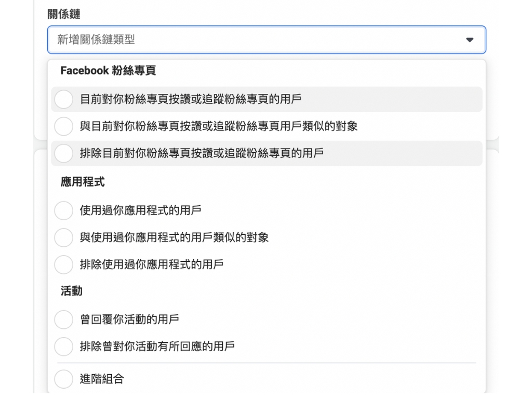Choose radio circle beside 與使用過你應用程式的用戶類似的對象
532x399 pixels.
pos(63,237)
